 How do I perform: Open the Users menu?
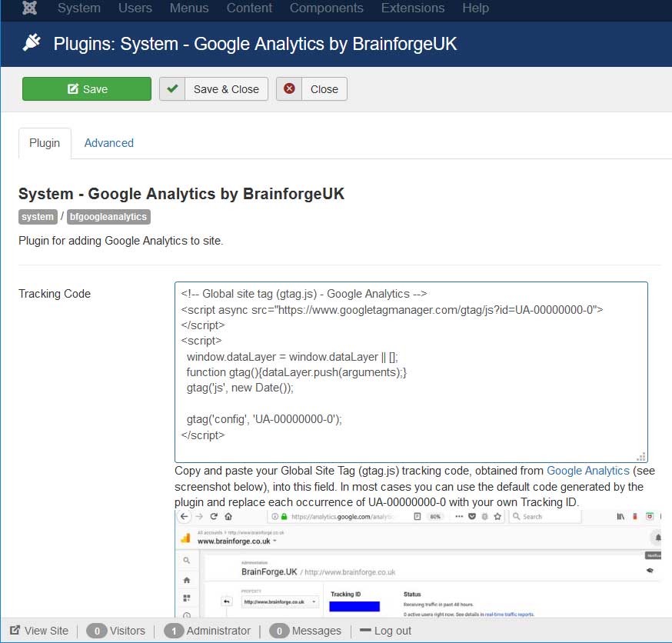(135, 8)
